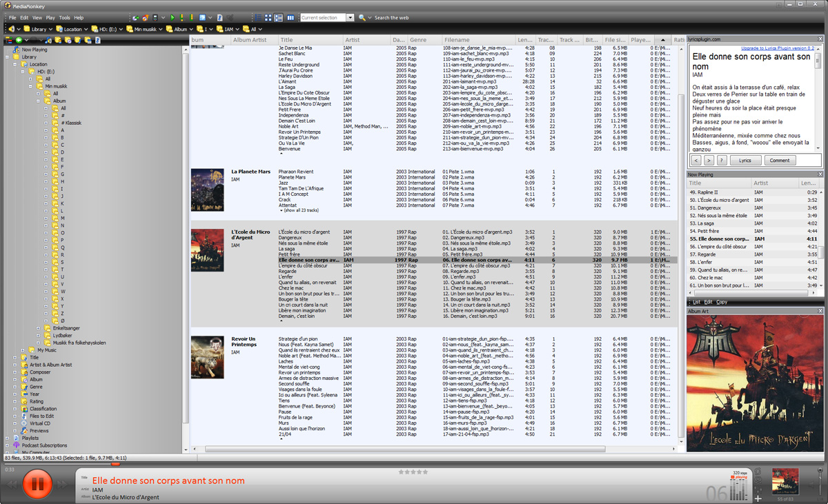Image resolution: width=828 pixels, height=504 pixels.
Task: Open the Help menu
Action: [x=79, y=18]
